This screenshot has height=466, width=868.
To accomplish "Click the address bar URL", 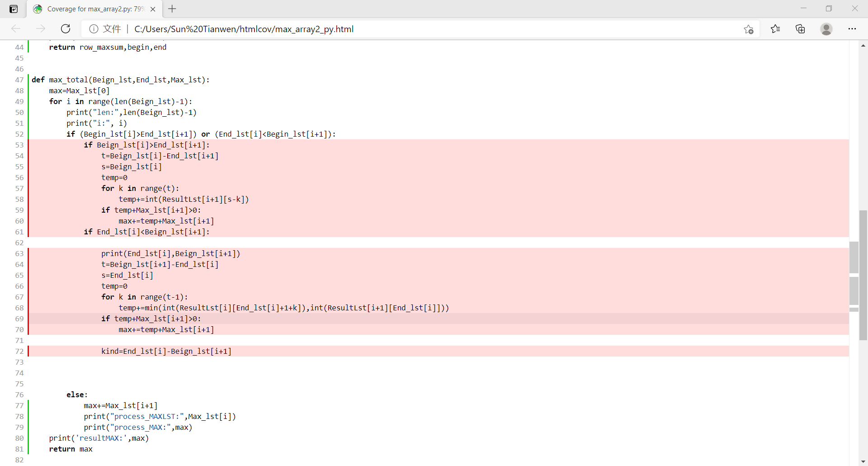I will pos(244,29).
